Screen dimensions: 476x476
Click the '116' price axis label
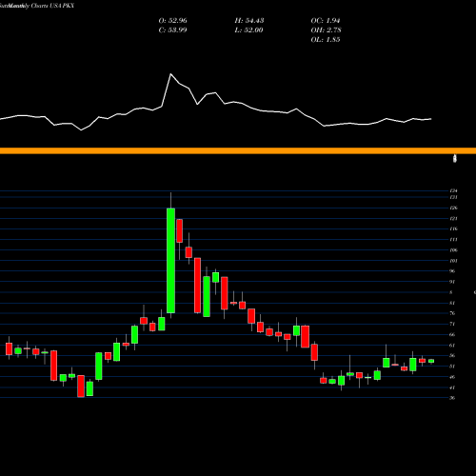click(453, 228)
